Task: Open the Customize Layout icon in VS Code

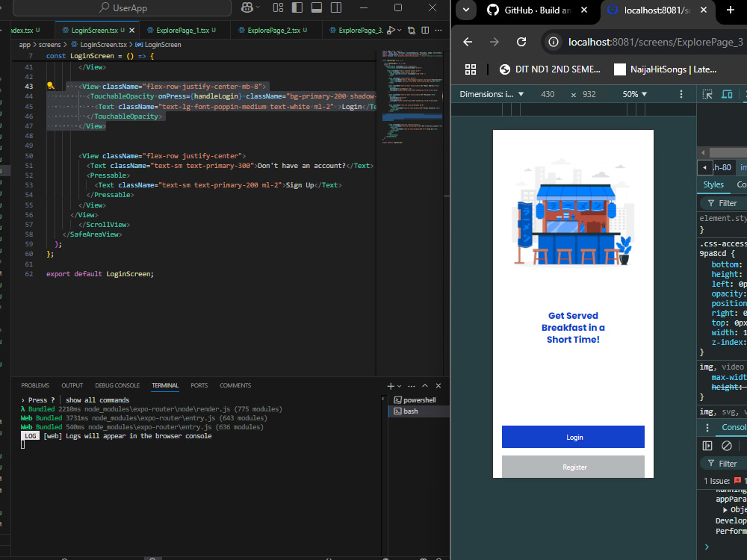Action: (278, 7)
